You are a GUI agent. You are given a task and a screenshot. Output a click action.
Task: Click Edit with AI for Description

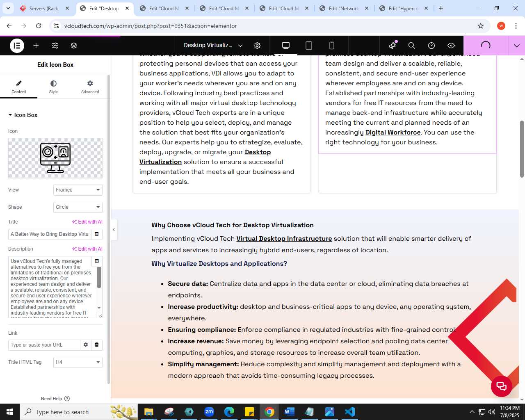pos(87,249)
